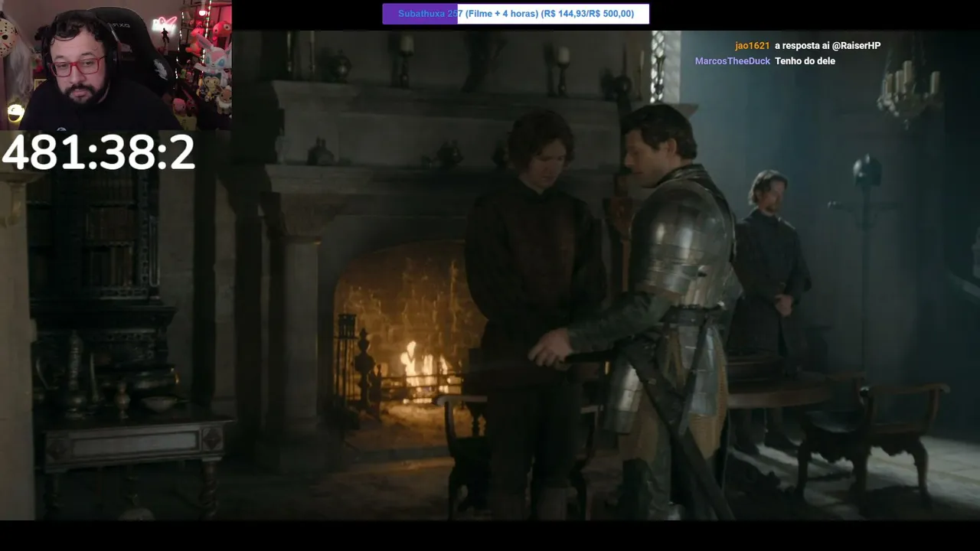
Task: Click the streamer webcam feed
Action: (x=116, y=65)
